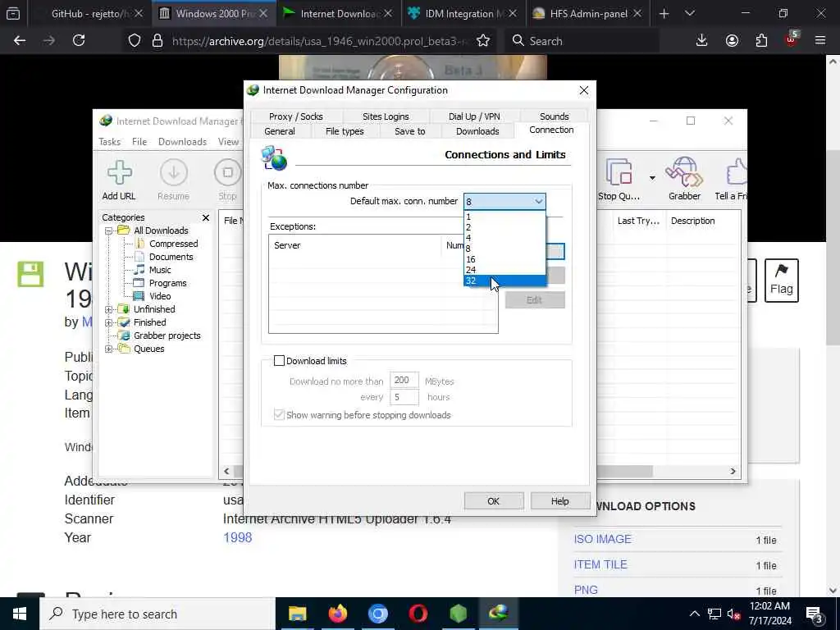Click the hours field showing 5
The width and height of the screenshot is (840, 630).
pos(404,397)
